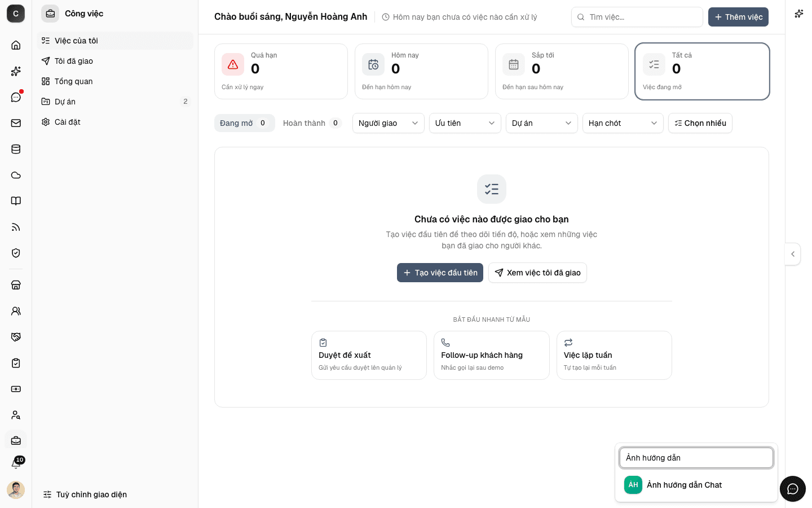Select the Quá hạn summary card
Viewport: 812px width, 508px height.
[281, 71]
